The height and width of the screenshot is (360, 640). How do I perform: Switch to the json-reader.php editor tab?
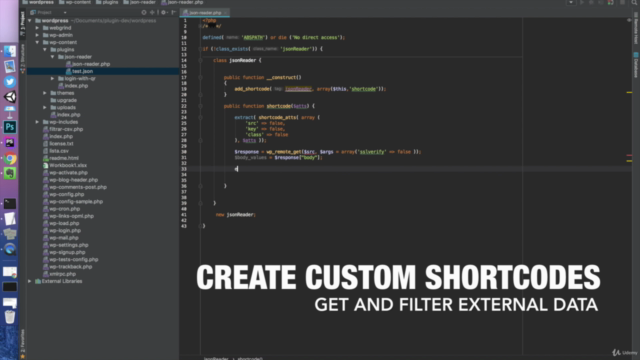point(205,13)
